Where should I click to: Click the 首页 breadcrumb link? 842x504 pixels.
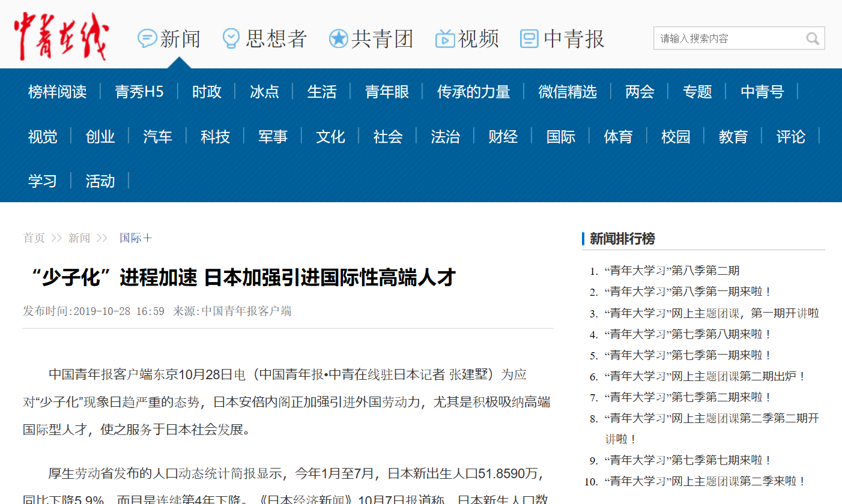pos(34,238)
